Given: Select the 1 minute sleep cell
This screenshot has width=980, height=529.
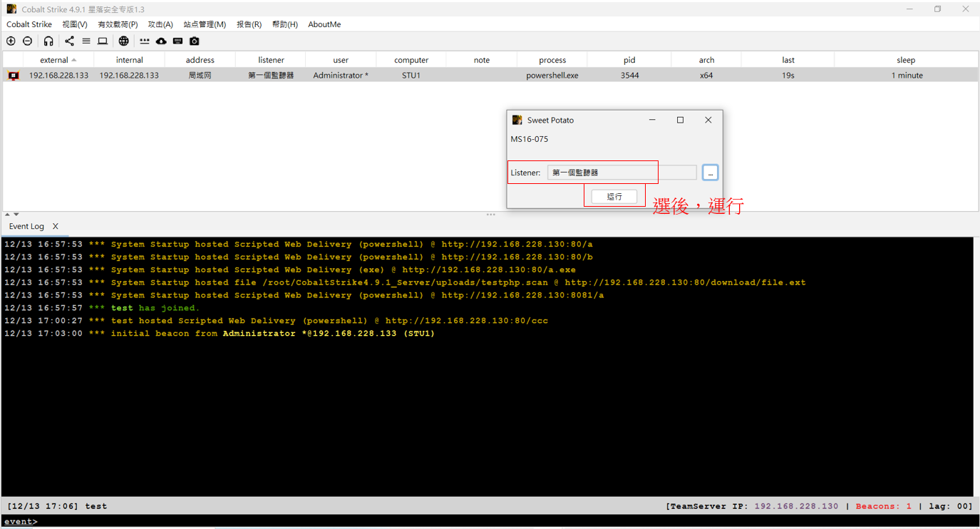Looking at the screenshot, I should (x=907, y=75).
